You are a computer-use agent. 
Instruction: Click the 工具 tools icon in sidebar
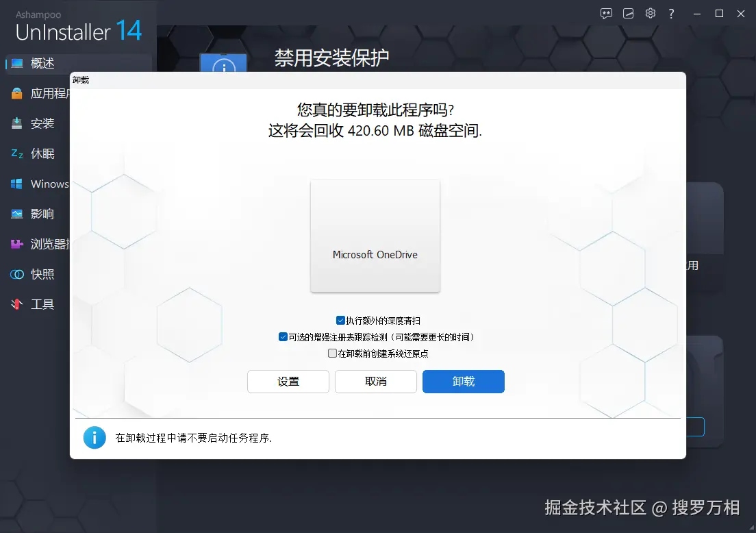[17, 304]
